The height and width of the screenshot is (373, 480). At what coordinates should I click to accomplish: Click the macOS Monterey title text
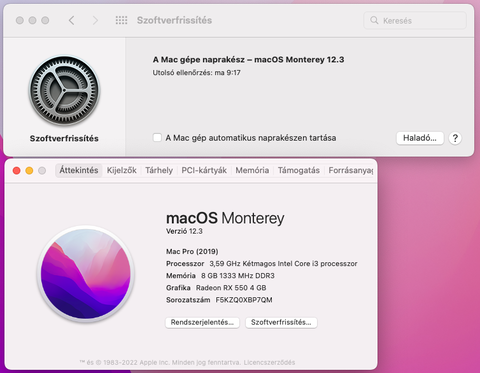[225, 218]
